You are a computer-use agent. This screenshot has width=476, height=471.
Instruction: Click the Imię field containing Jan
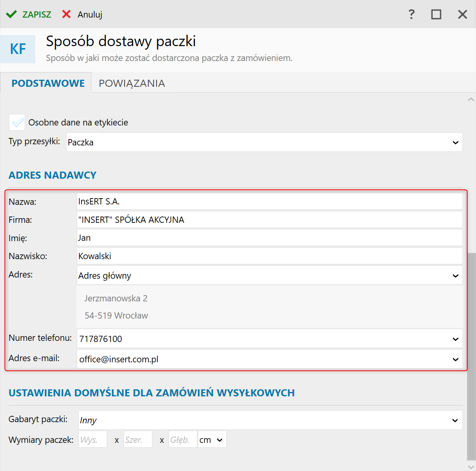[270, 238]
